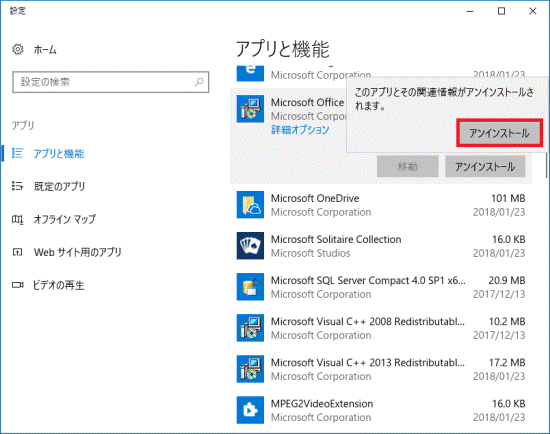Click the アプリと機能 list icon
Viewport: 550px width, 434px height.
pos(17,153)
